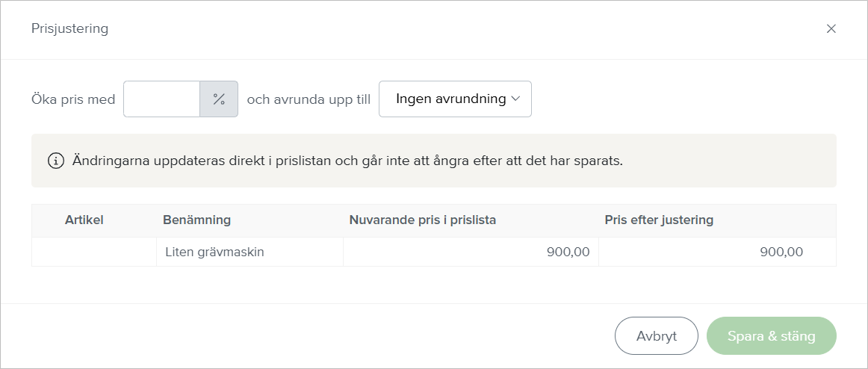Click the Nuvarande pris i prislista header
Screen dimensions: 868x369
(x=423, y=220)
